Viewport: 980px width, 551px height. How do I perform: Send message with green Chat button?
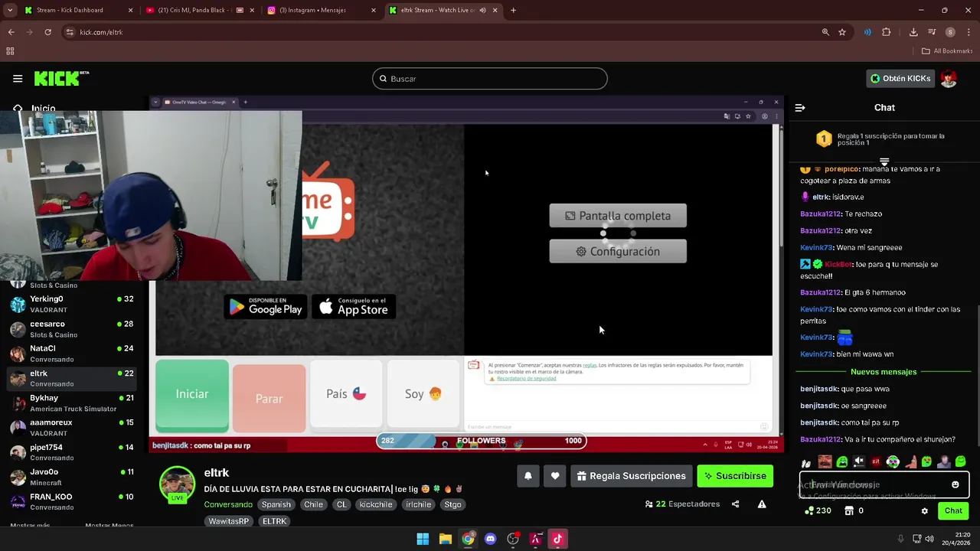coord(953,510)
